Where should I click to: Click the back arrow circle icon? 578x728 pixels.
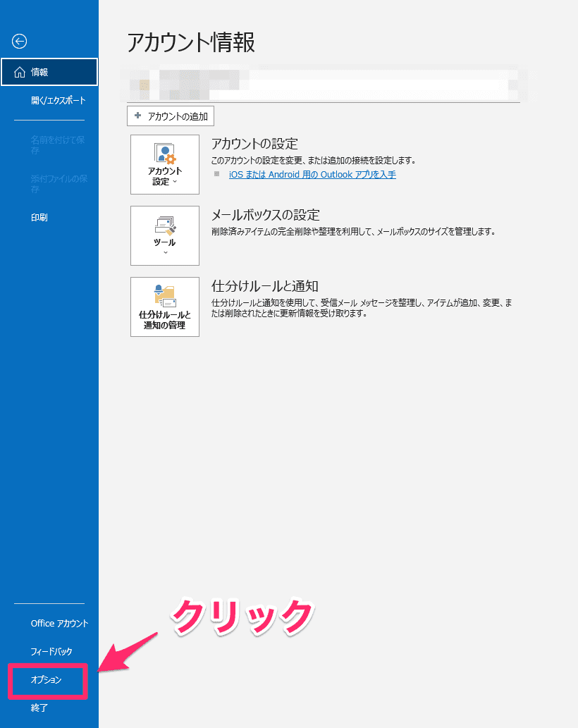[20, 42]
